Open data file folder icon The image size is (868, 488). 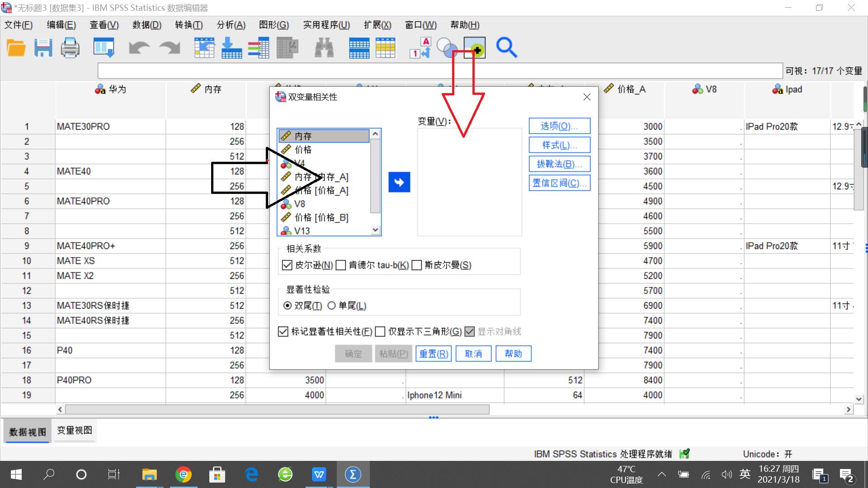point(16,48)
